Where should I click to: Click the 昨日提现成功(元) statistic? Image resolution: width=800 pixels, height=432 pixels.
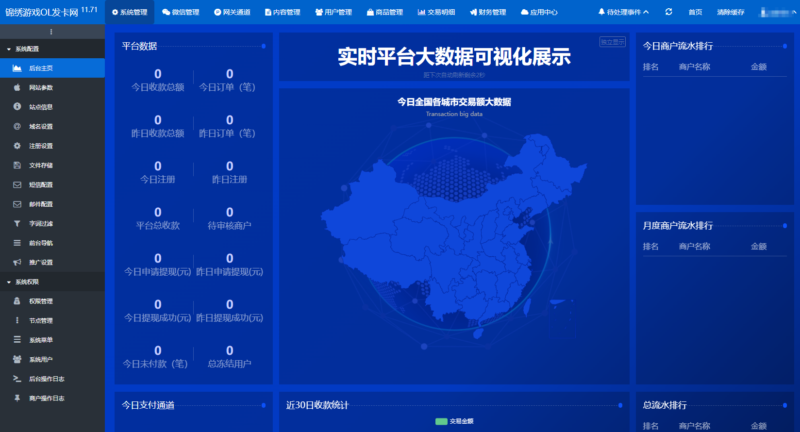(230, 311)
